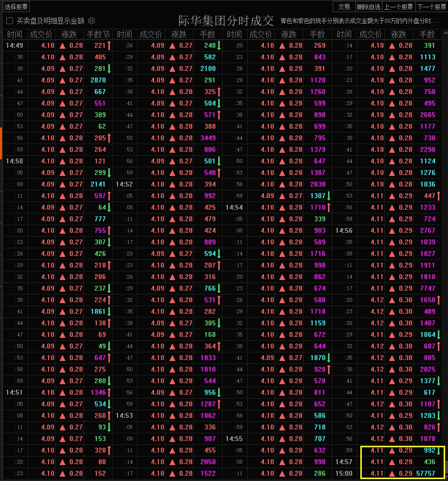Click the 2038 volume cell
448x481 pixels.
click(317, 185)
